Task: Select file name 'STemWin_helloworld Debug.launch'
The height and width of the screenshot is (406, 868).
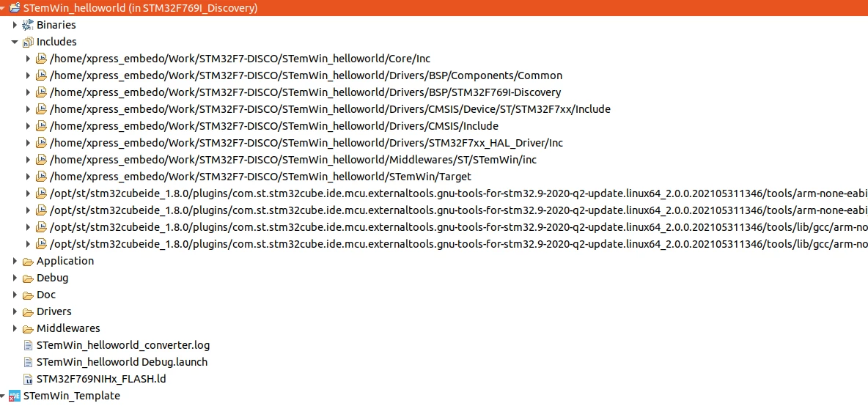Action: [x=122, y=362]
